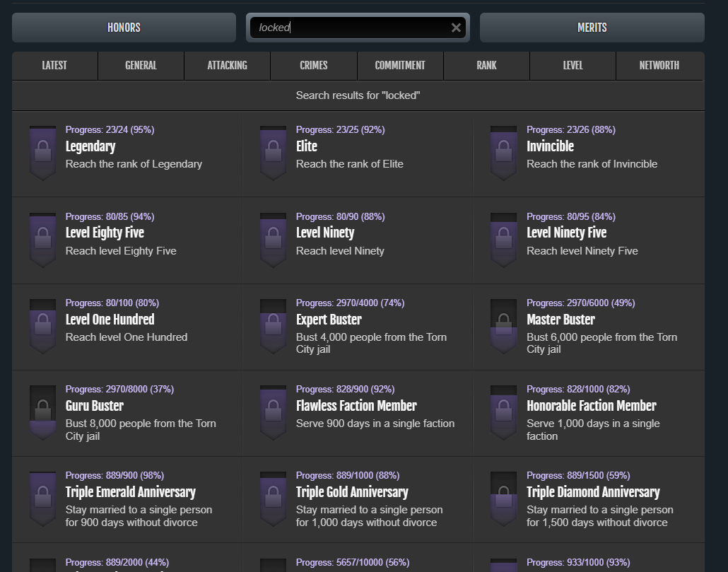Select the 'Level Ninety' title
This screenshot has width=728, height=572.
[325, 233]
